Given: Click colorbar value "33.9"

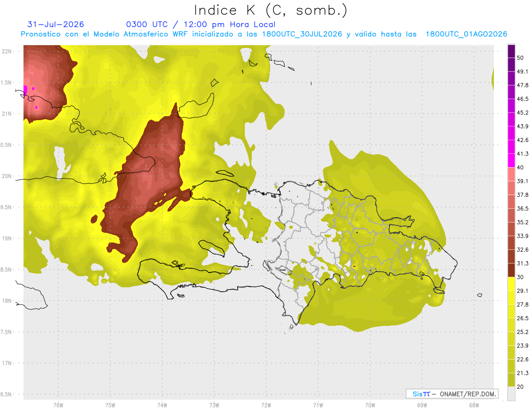Looking at the screenshot, I should (x=523, y=236).
